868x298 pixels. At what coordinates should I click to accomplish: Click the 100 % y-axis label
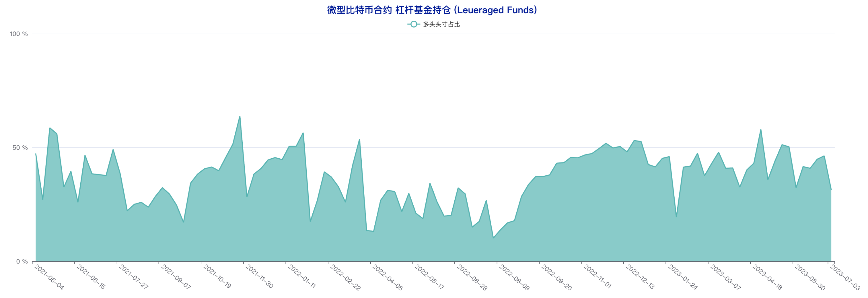click(x=19, y=34)
